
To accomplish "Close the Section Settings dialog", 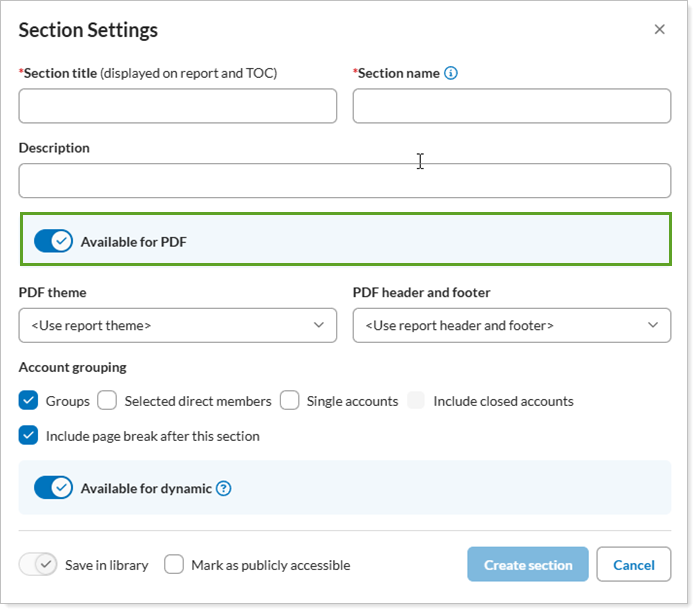I will (x=660, y=29).
